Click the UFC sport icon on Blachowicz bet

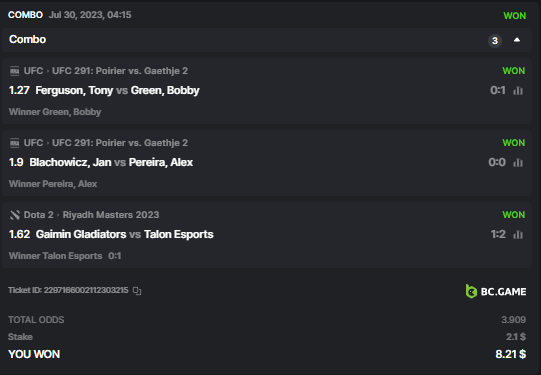click(14, 143)
